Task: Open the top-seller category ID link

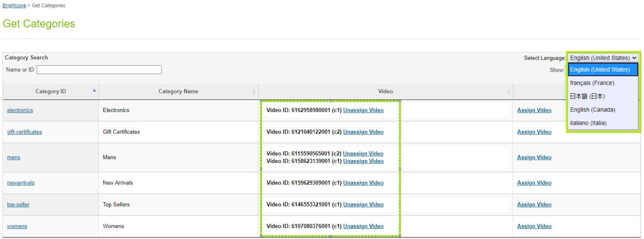Action: coord(18,205)
